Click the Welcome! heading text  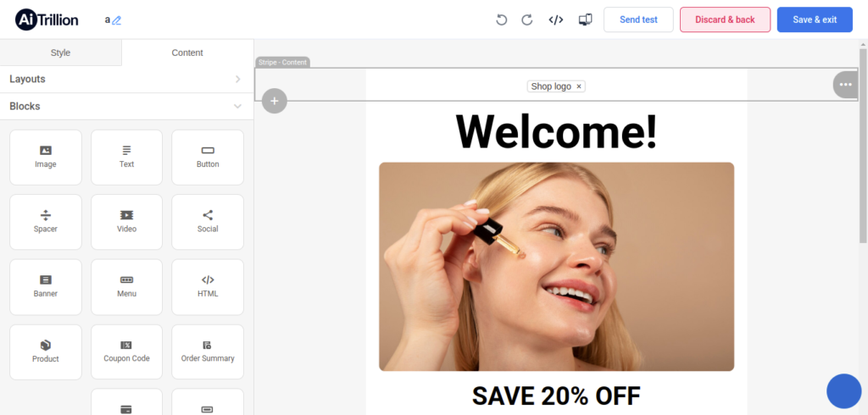[x=556, y=131]
